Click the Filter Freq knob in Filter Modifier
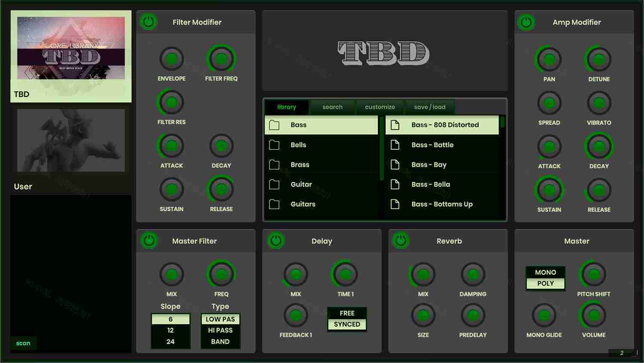644x363 pixels. (221, 59)
